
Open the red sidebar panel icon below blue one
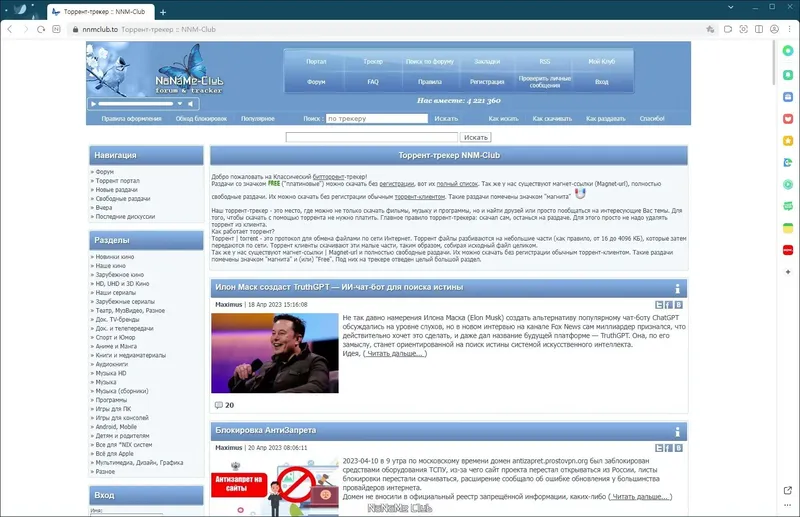pyautogui.click(x=788, y=118)
